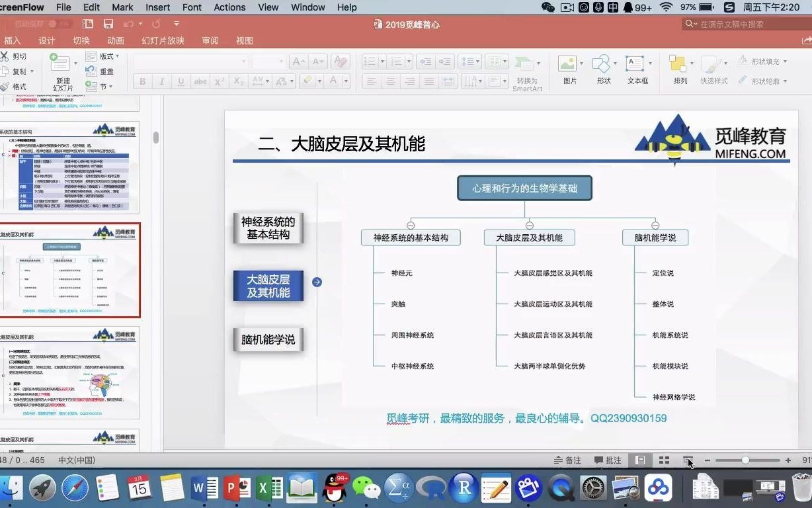Open the Window menu in the menu bar

[307, 7]
